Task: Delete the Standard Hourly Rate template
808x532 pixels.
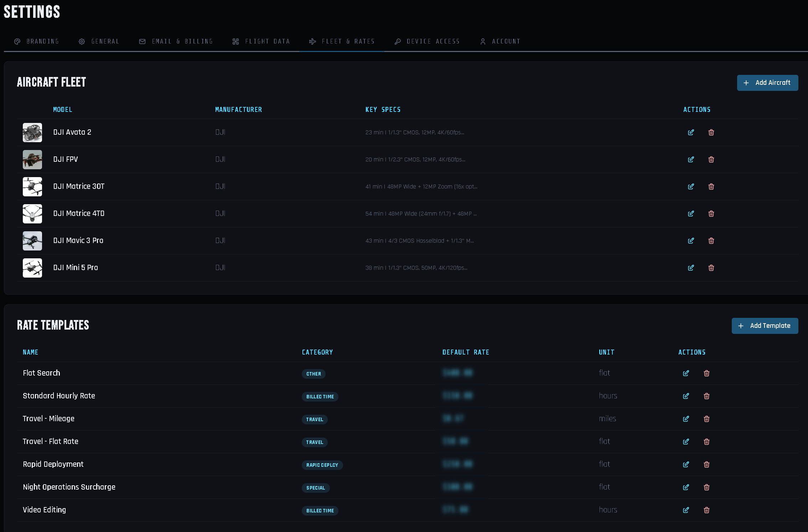Action: pyautogui.click(x=706, y=396)
